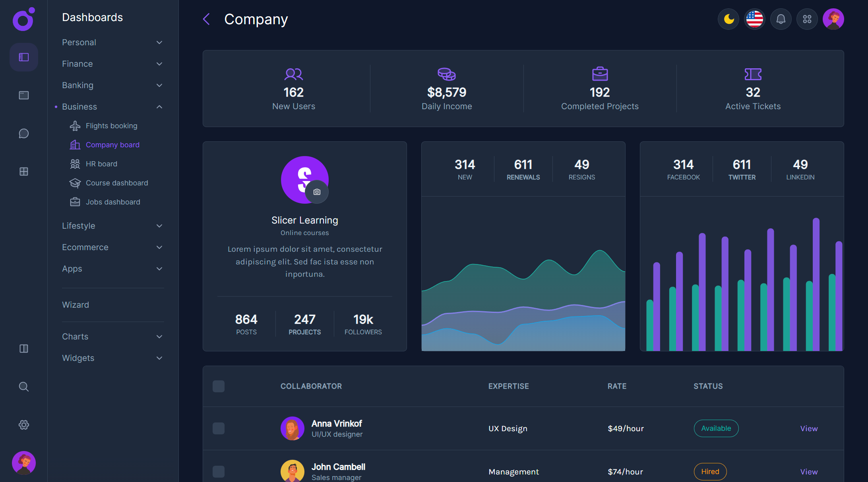Viewport: 868px width, 482px height.
Task: Open the apps grid icon in the header
Action: pyautogui.click(x=807, y=19)
